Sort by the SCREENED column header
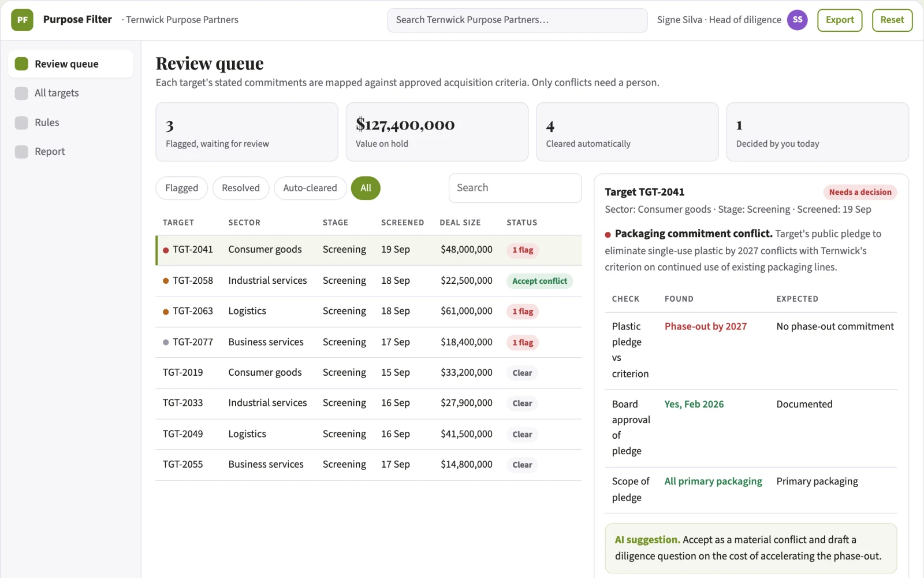 [403, 223]
